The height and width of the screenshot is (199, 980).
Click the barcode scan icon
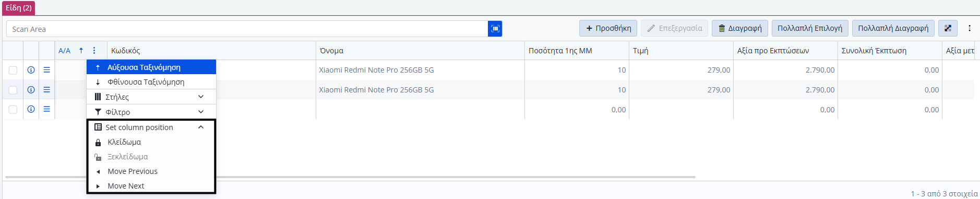[x=495, y=29]
